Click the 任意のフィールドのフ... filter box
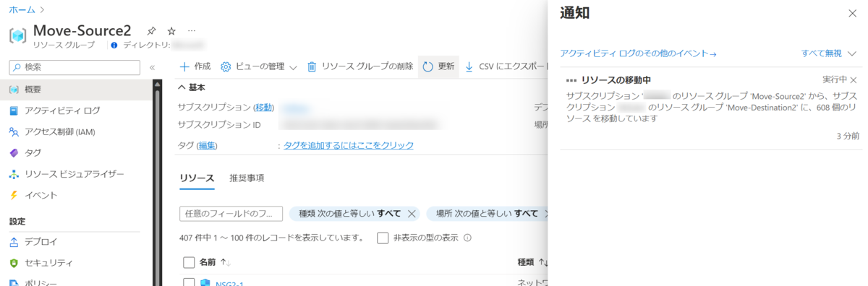The height and width of the screenshot is (286, 868). [231, 214]
